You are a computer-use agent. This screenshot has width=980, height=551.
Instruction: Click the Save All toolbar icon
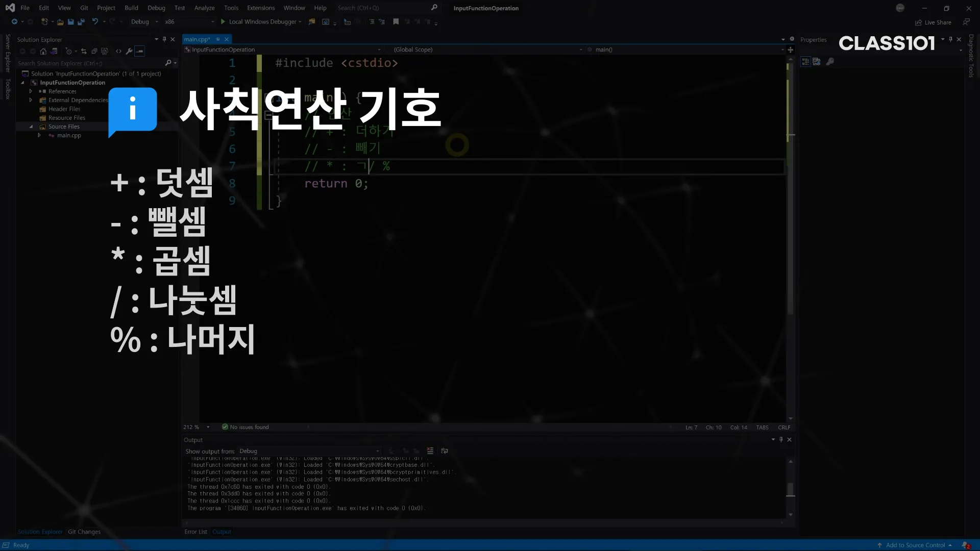(x=81, y=22)
